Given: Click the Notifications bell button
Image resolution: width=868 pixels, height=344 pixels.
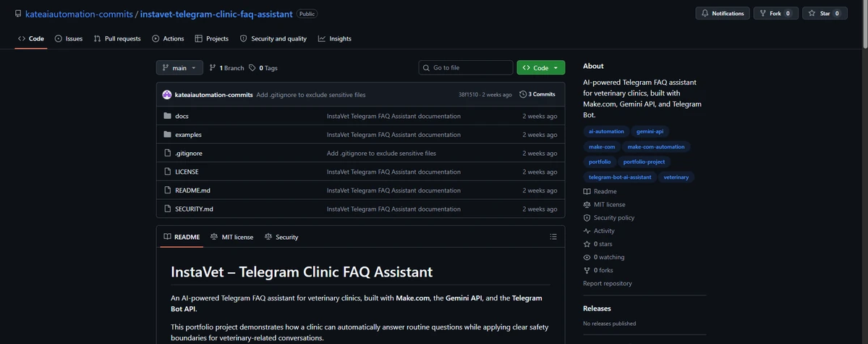Looking at the screenshot, I should click(x=723, y=13).
